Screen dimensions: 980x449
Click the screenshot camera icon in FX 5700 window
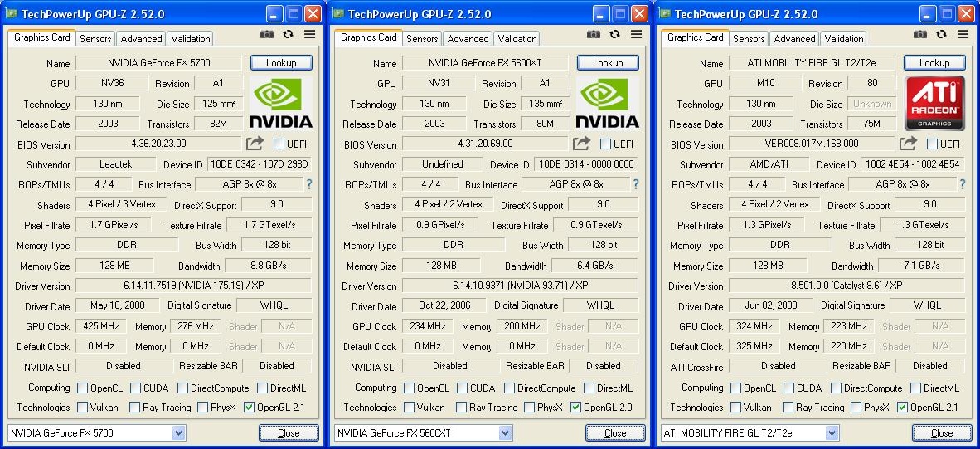click(x=267, y=34)
